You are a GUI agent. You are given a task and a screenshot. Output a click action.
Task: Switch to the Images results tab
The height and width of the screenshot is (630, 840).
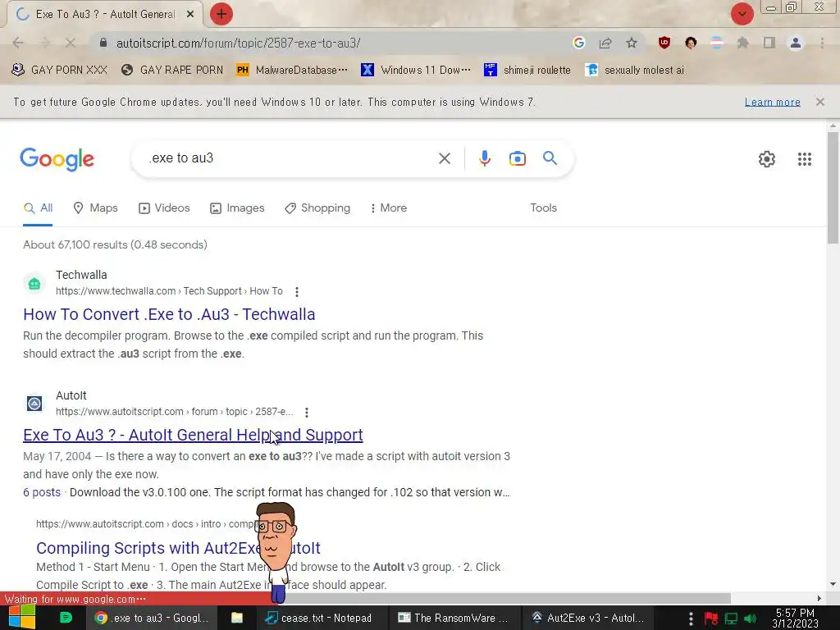point(237,208)
